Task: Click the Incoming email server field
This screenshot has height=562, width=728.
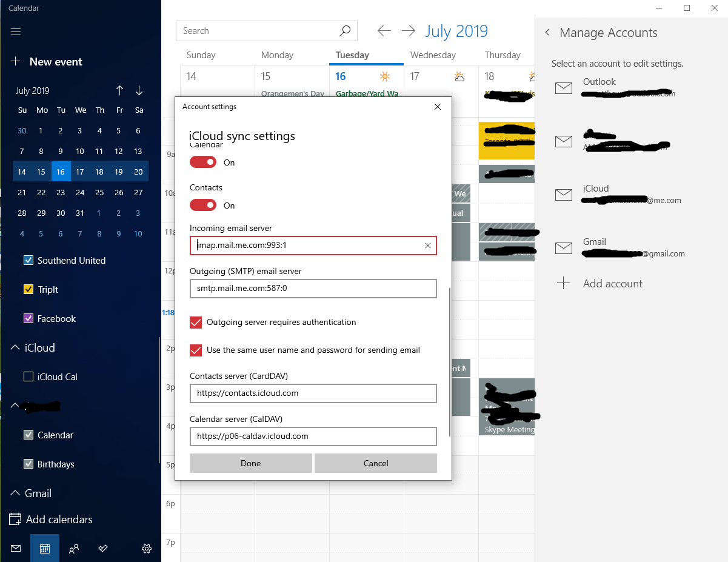Action: tap(313, 246)
